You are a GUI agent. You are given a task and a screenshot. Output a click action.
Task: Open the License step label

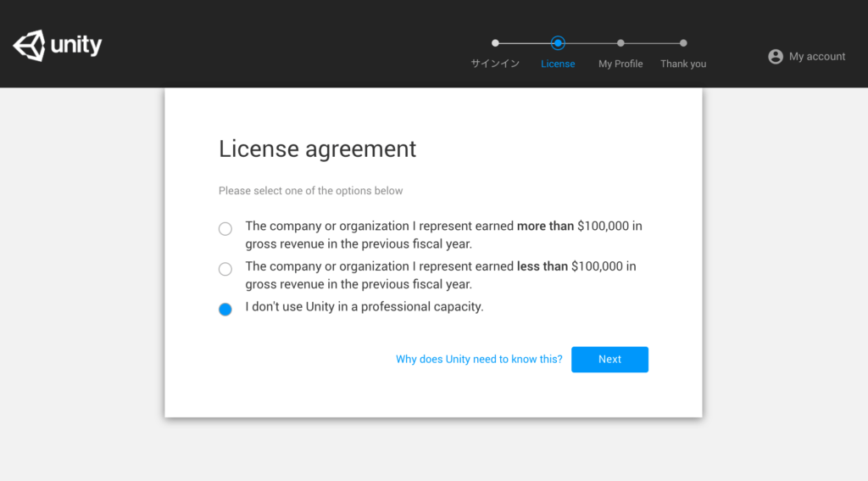point(558,64)
